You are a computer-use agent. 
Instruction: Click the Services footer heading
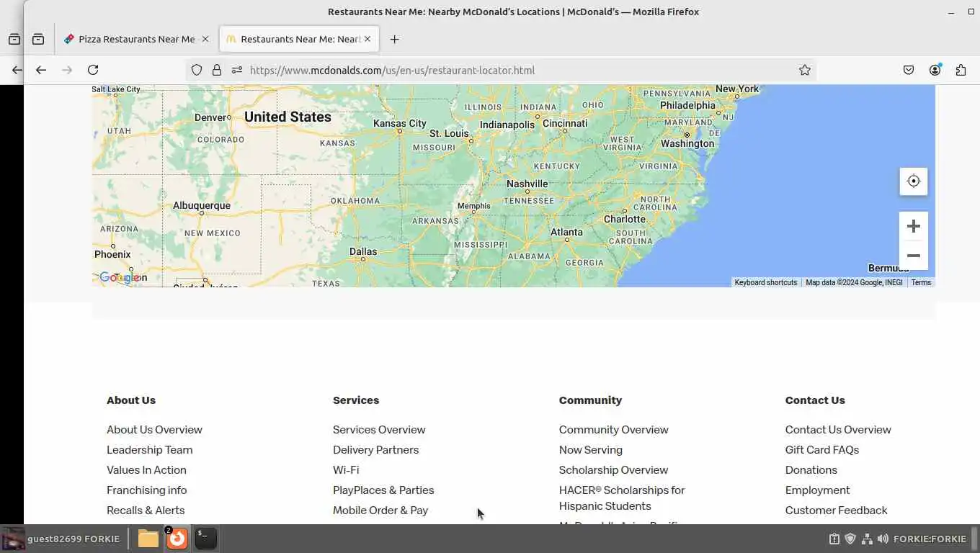[x=356, y=400]
